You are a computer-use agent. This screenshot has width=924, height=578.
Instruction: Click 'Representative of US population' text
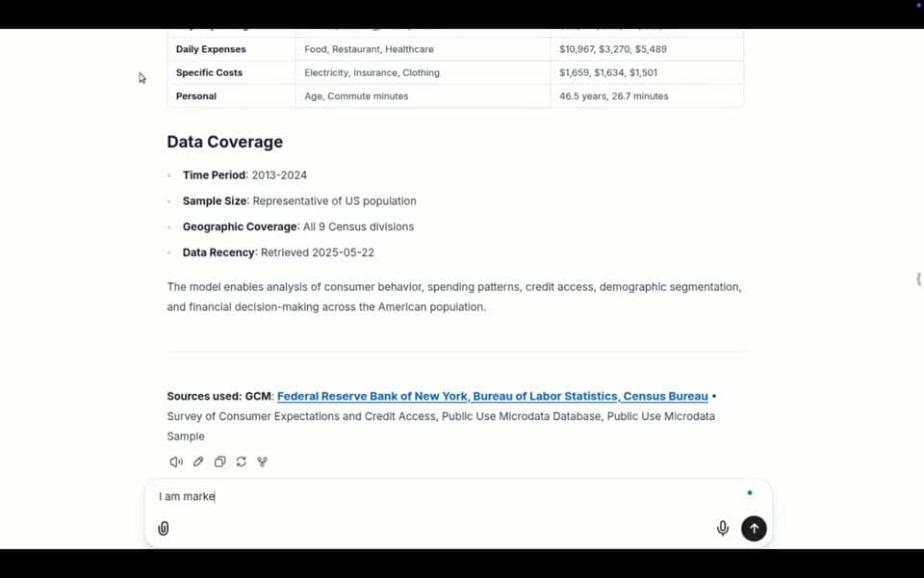point(335,201)
